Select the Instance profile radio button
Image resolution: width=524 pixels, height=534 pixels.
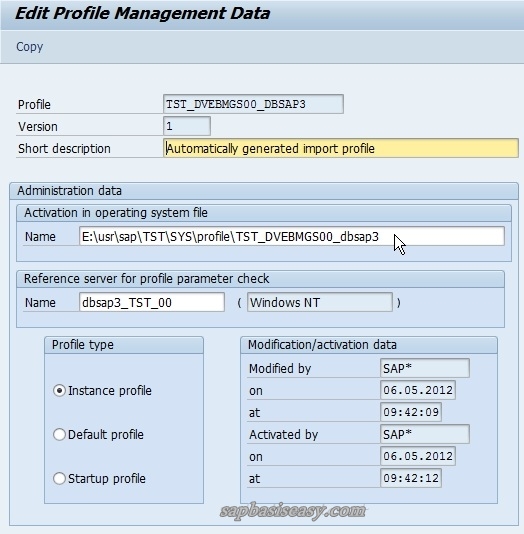coord(59,391)
